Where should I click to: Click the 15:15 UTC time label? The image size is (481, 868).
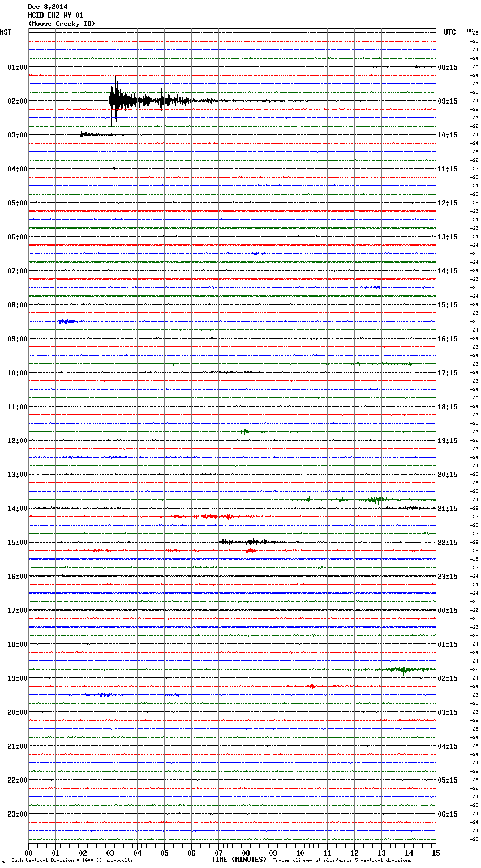(448, 305)
